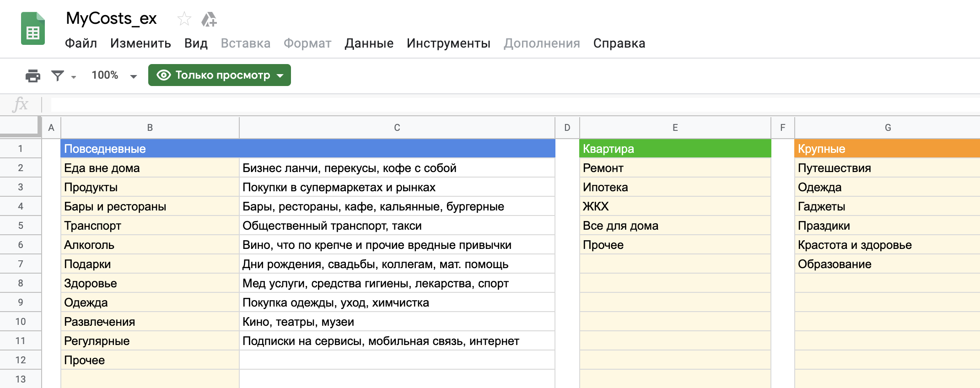Select the 'Развлечения' cell
Viewport: 980px width, 388px height.
pos(150,322)
